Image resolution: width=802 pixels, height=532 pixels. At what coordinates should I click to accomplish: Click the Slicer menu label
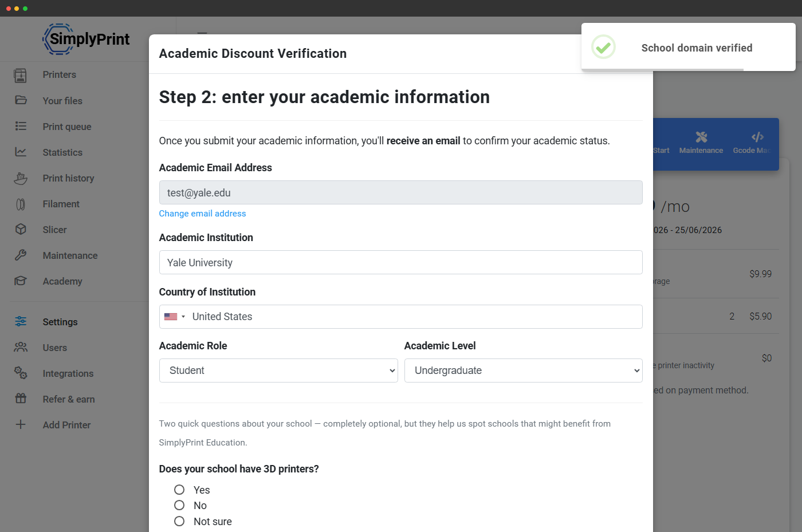(55, 230)
